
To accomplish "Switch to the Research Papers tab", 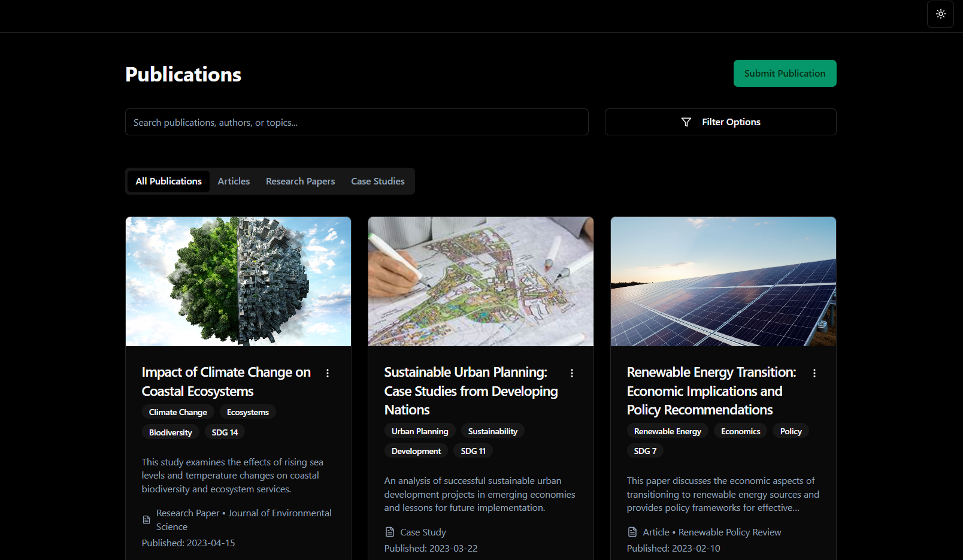I will pos(301,181).
